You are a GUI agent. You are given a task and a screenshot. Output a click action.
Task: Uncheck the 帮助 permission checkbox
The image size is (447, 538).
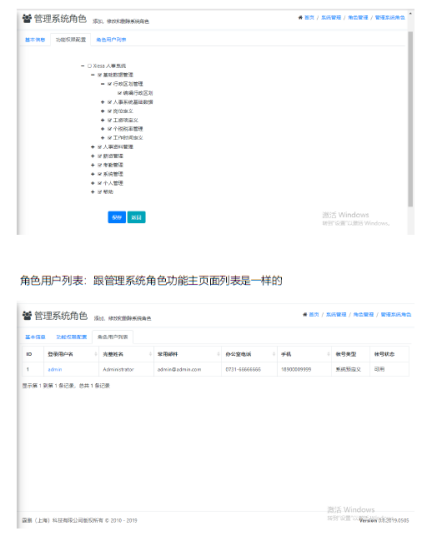[100, 192]
